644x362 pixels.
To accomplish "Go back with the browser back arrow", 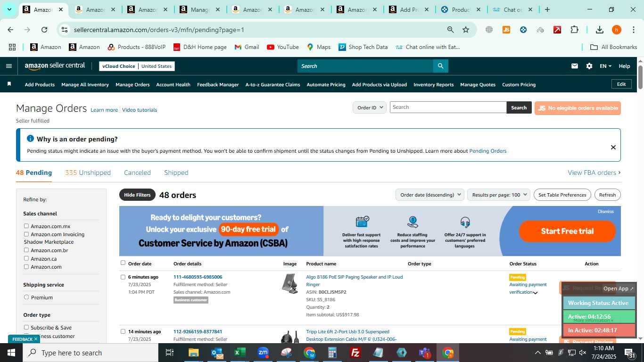I will coord(10,30).
